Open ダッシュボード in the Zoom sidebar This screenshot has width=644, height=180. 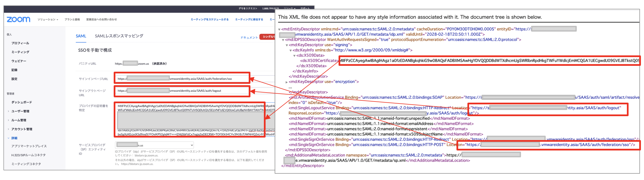(x=22, y=102)
